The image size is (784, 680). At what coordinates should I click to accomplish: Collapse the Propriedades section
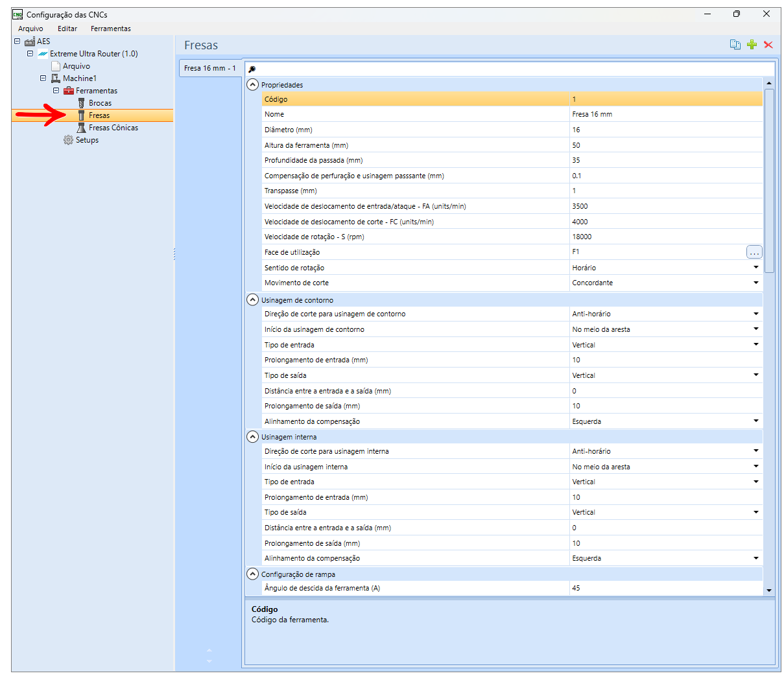pos(253,85)
